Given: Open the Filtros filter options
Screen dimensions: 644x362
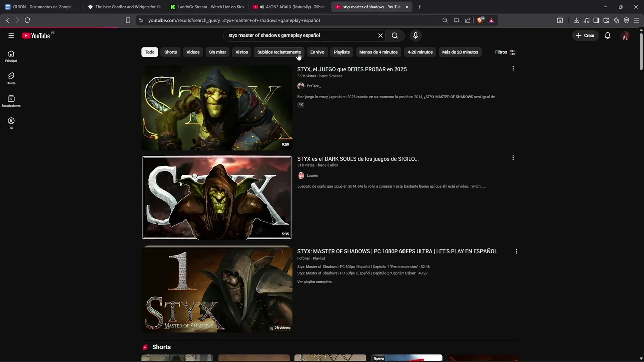Looking at the screenshot, I should point(505,52).
